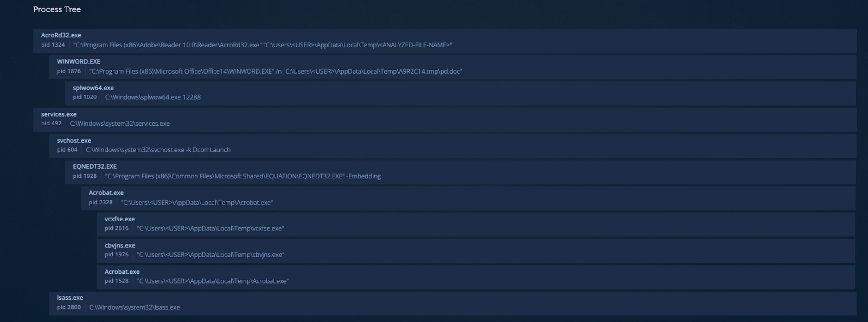This screenshot has height=322, width=868.
Task: Click the pid 1324 value
Action: click(53, 45)
